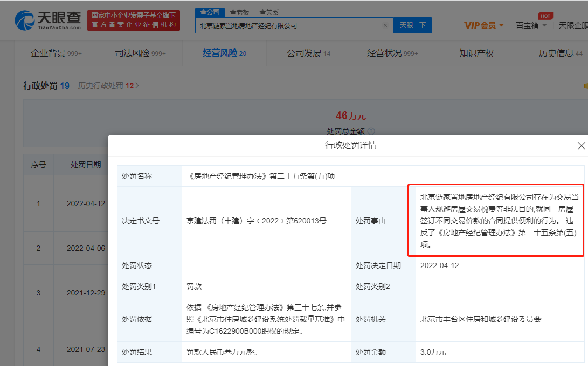This screenshot has width=588, height=366.
Task: Close the 行政处罚详情 dialog
Action: point(581,146)
